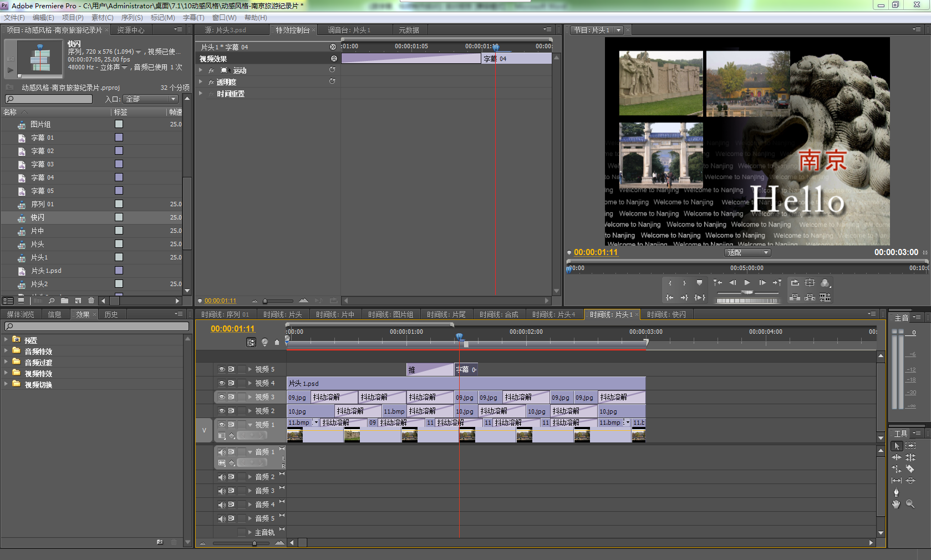Viewport: 931px width, 560px height.
Task: Select the Razor tool in Tools panel
Action: coord(910,469)
